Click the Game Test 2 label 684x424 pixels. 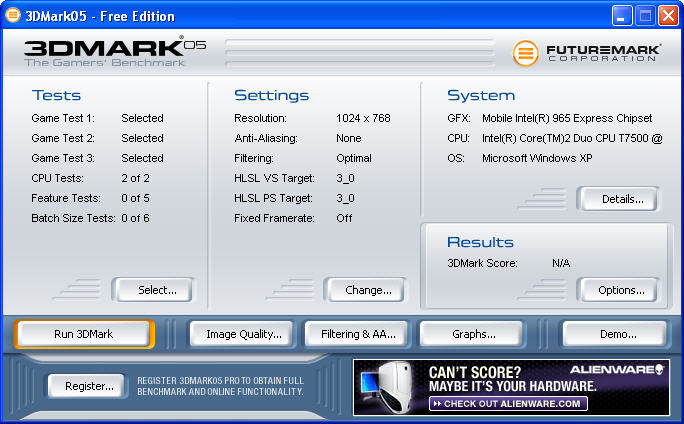coord(63,138)
